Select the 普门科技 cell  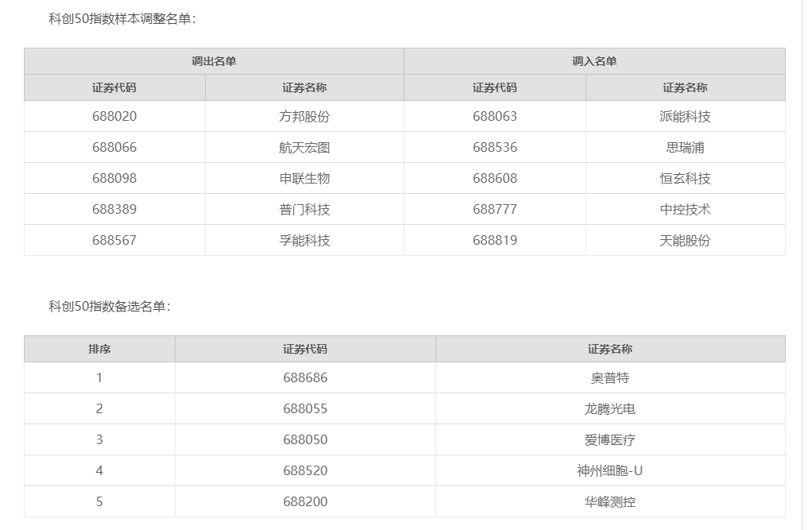[304, 209]
